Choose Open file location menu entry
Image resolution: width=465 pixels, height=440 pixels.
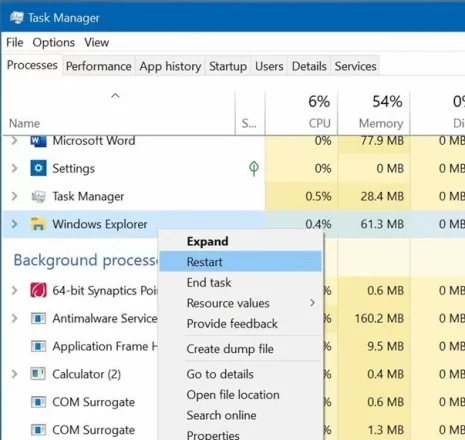point(241,395)
